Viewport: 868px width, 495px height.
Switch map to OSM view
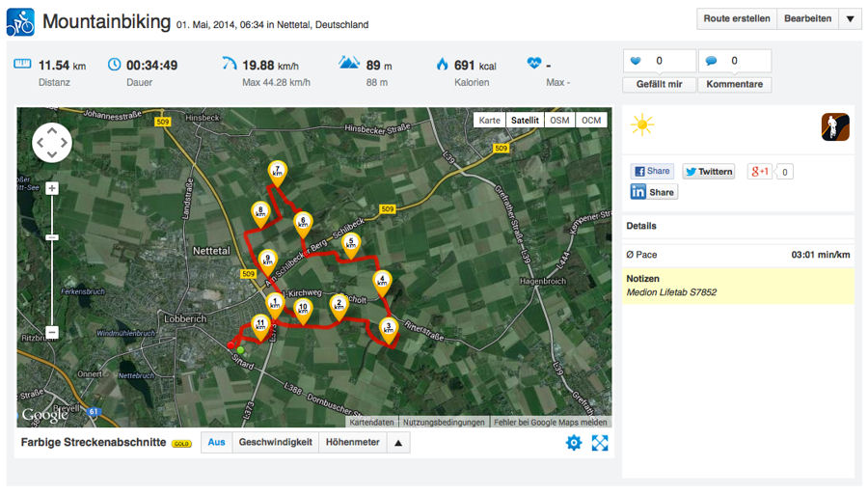point(559,121)
